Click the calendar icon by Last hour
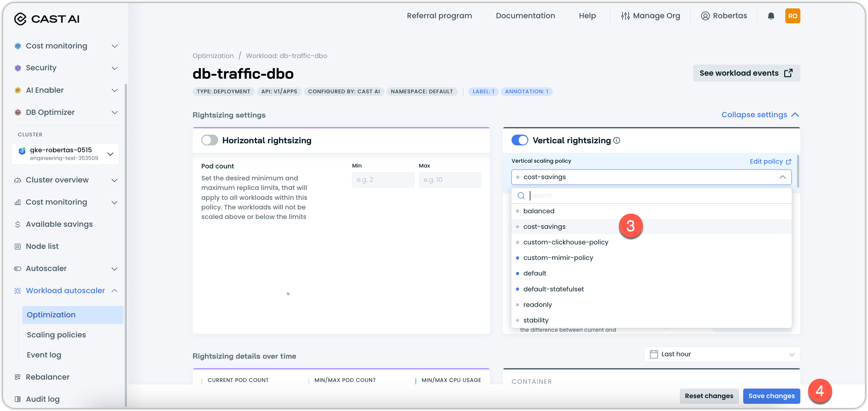The width and height of the screenshot is (868, 411). (654, 354)
